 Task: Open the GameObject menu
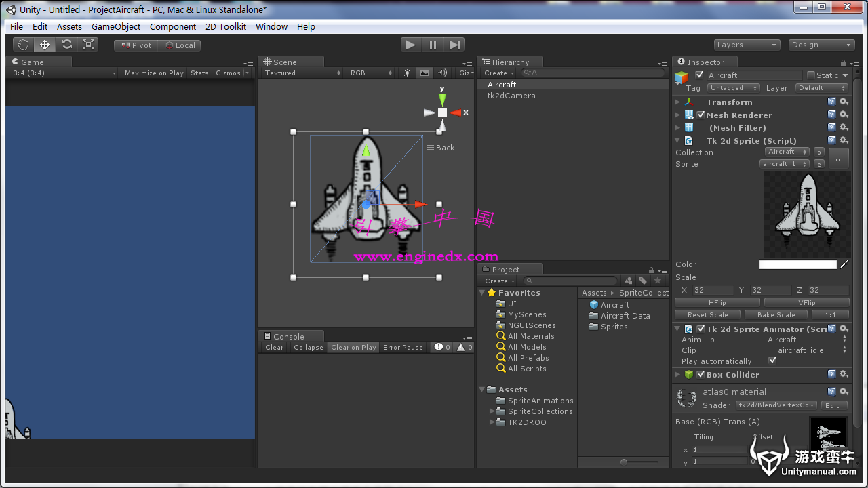(116, 26)
